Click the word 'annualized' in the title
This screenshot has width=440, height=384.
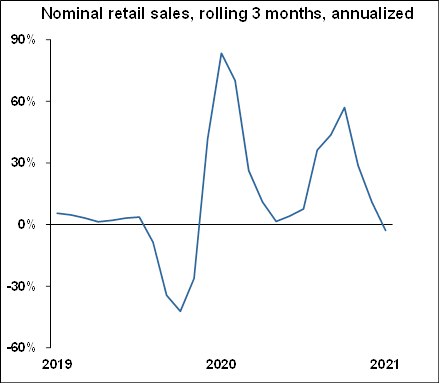tap(373, 14)
